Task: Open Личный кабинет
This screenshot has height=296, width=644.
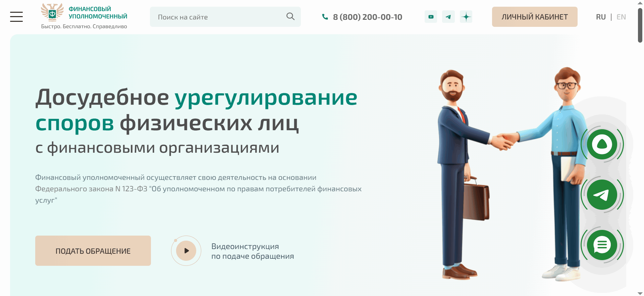Action: (535, 17)
